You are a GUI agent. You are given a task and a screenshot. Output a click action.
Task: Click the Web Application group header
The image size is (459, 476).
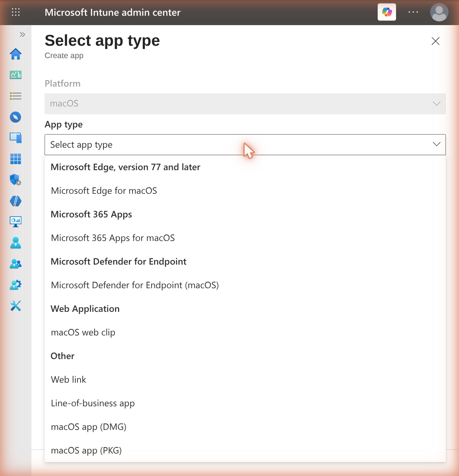[85, 309]
